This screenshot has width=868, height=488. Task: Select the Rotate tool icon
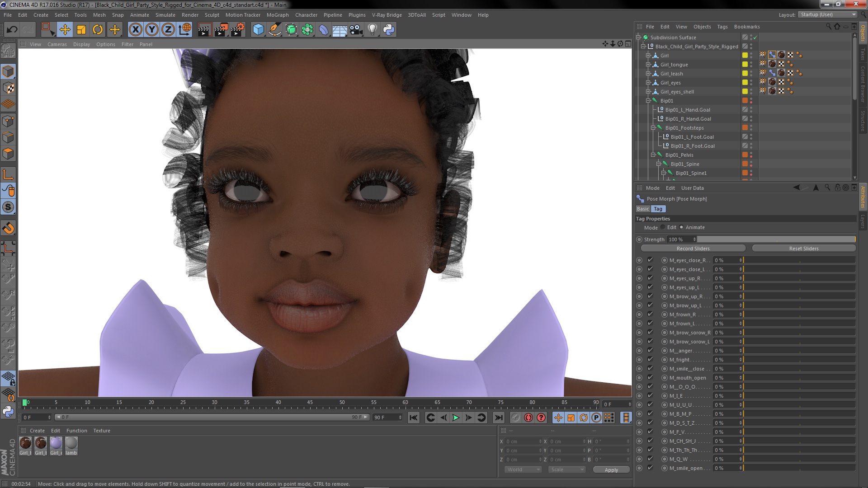click(x=98, y=30)
